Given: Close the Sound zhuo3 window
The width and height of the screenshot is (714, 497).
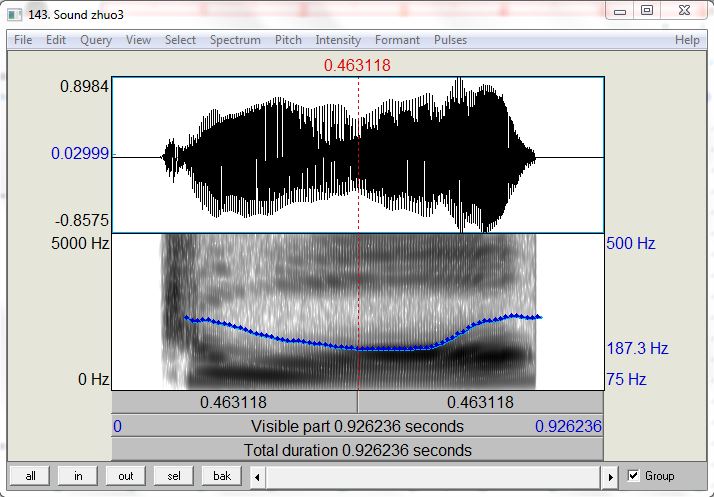Looking at the screenshot, I should [684, 11].
